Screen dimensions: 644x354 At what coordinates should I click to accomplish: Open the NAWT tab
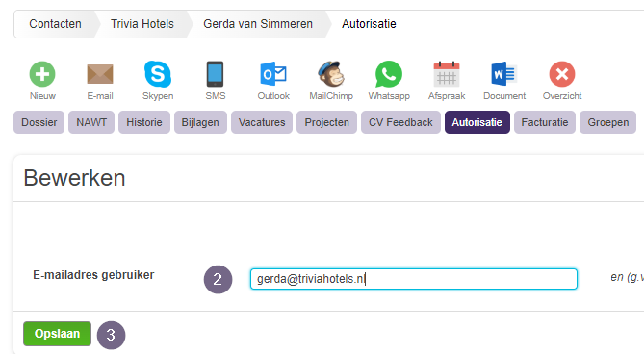click(x=91, y=122)
